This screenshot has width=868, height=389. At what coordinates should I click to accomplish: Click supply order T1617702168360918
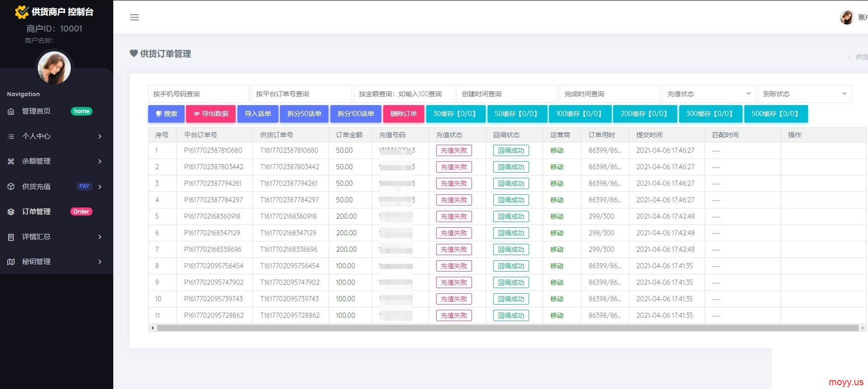pos(288,216)
